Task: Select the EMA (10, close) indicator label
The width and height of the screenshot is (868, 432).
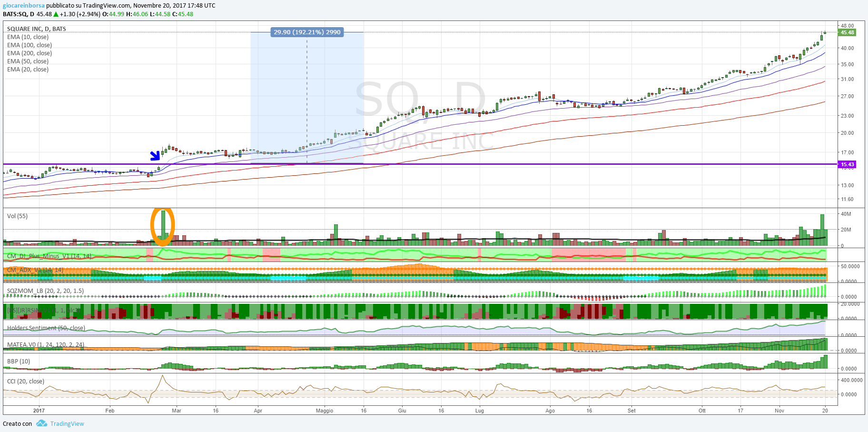Action: (28, 37)
